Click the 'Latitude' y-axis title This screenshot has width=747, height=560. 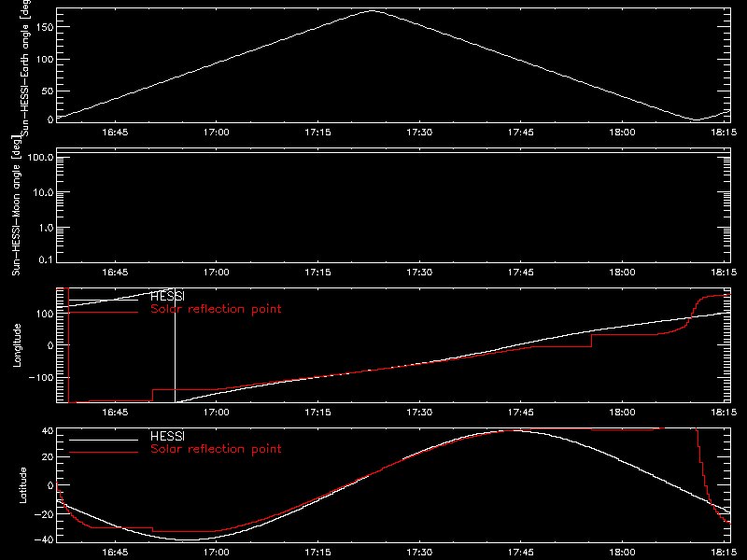point(22,485)
